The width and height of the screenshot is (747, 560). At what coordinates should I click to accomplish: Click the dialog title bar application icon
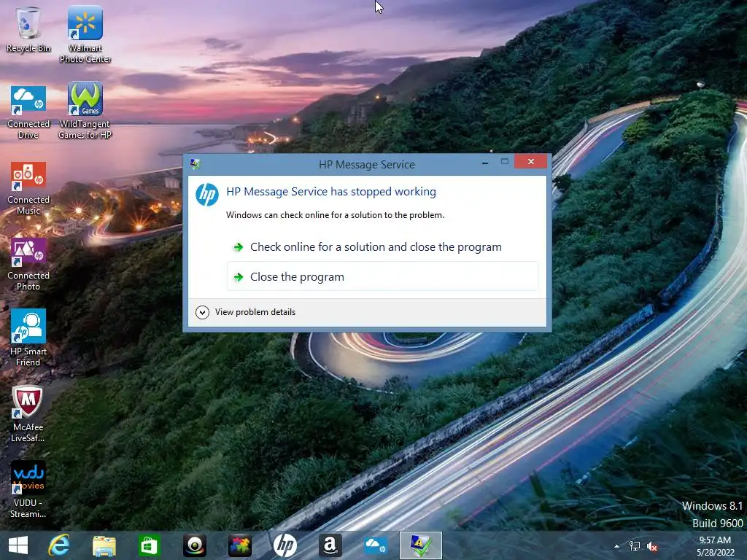pos(195,164)
